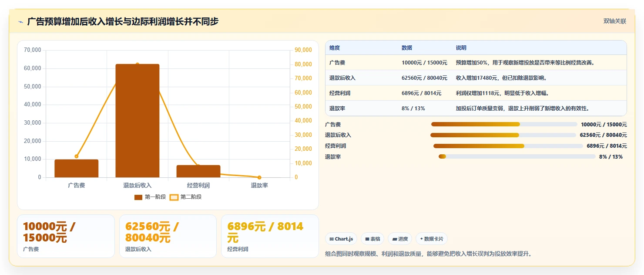Toggle the 第一阶段 legend swatch
The height and width of the screenshot is (275, 644).
pyautogui.click(x=138, y=197)
